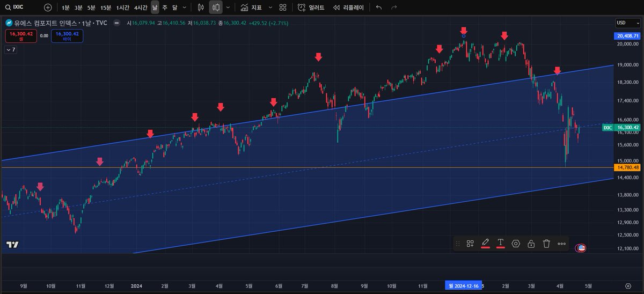The height and width of the screenshot is (294, 644).
Task: Select the 15분 interval
Action: click(106, 8)
